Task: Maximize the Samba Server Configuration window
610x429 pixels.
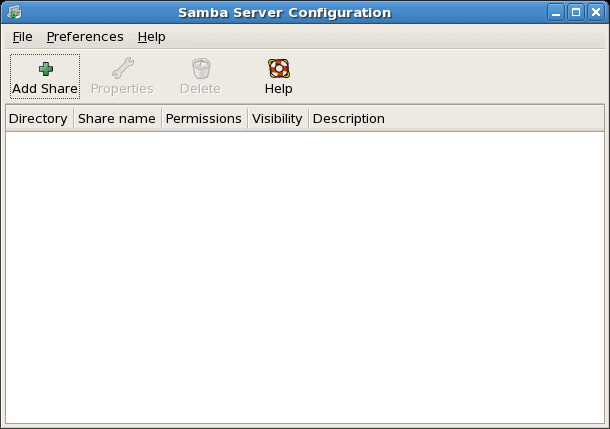Action: 576,12
